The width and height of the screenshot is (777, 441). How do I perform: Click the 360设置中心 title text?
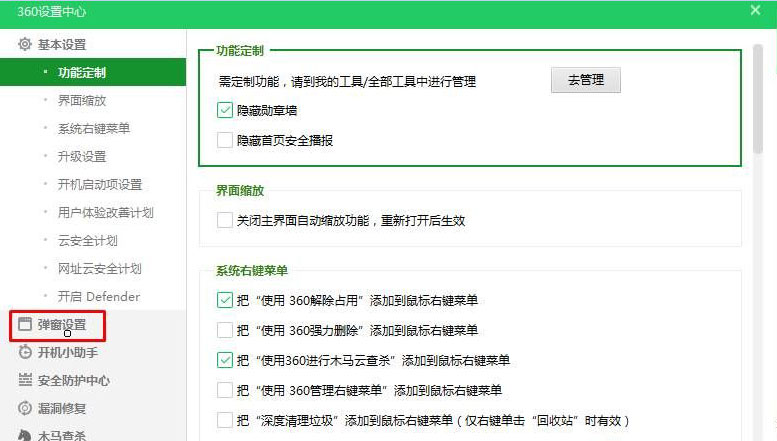(x=52, y=11)
